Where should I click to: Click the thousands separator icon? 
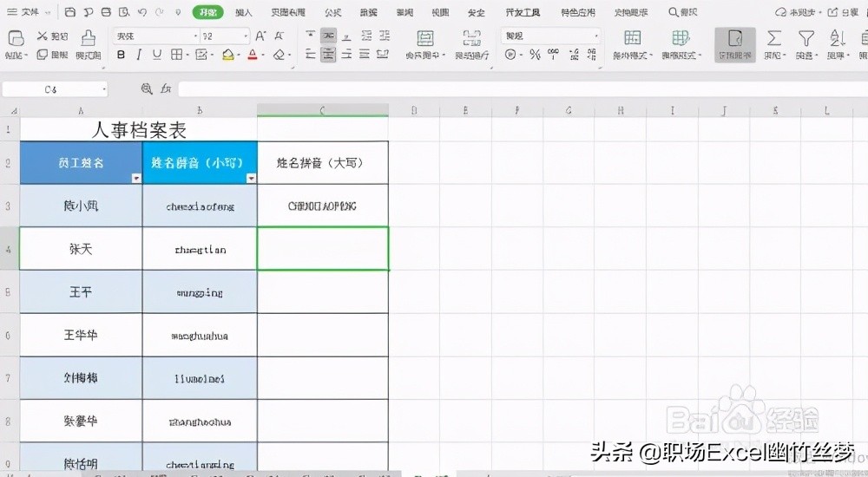pyautogui.click(x=553, y=55)
